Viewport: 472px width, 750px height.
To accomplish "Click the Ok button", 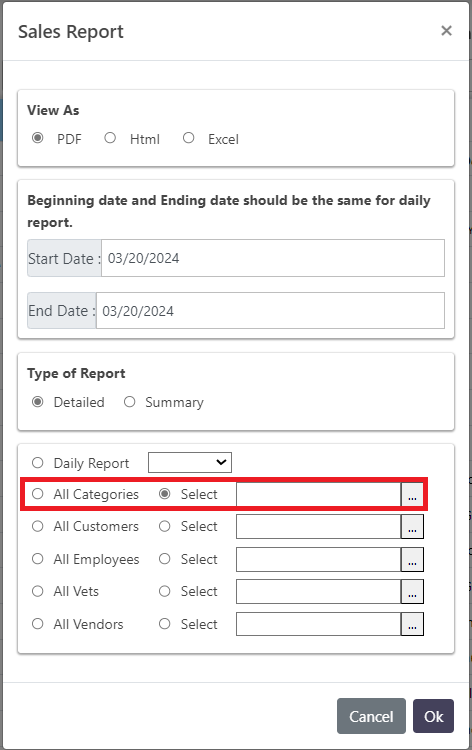I will [x=433, y=716].
